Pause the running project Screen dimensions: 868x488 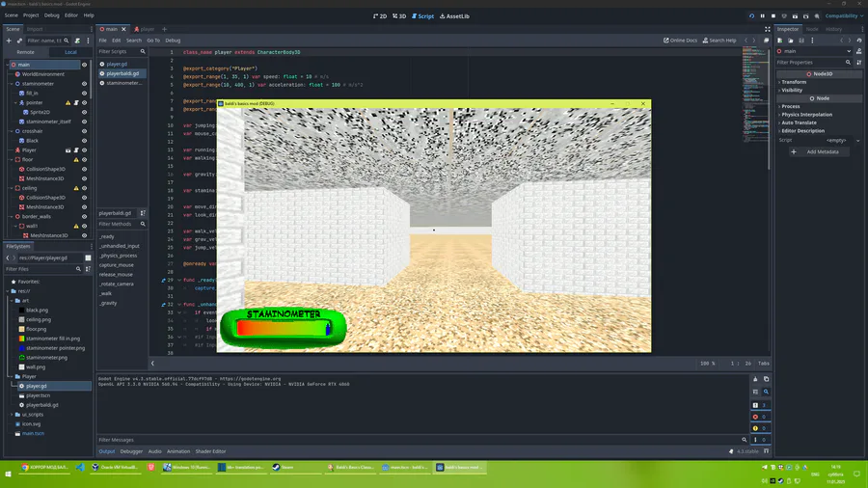point(762,16)
